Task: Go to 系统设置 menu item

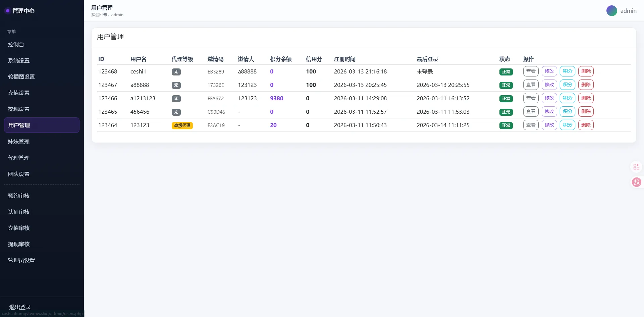Action: 19,61
